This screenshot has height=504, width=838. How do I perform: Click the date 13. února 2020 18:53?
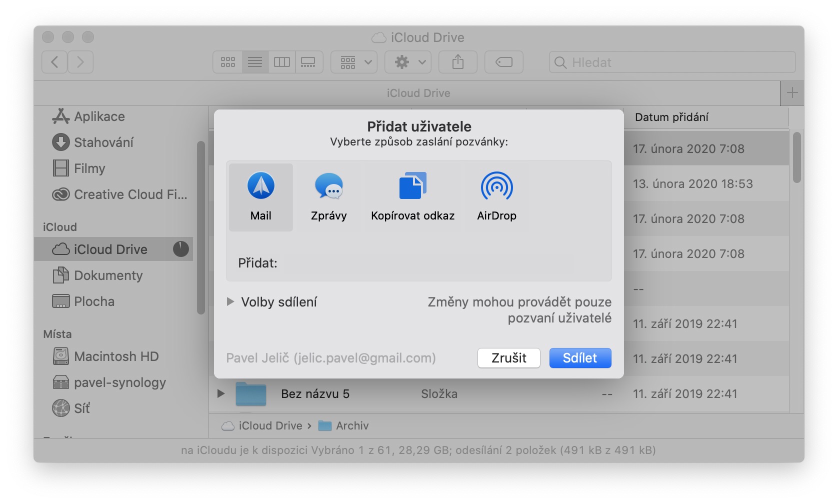point(693,184)
